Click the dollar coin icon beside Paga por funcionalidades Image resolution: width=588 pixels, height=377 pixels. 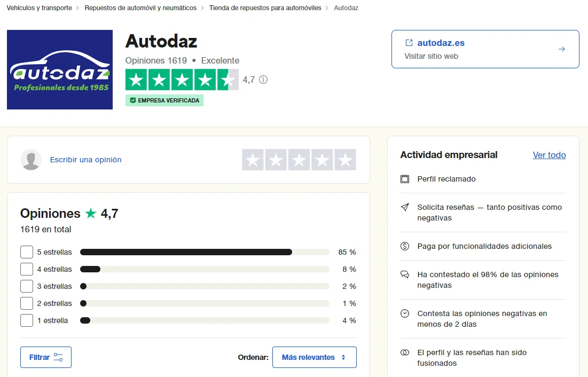tap(405, 246)
